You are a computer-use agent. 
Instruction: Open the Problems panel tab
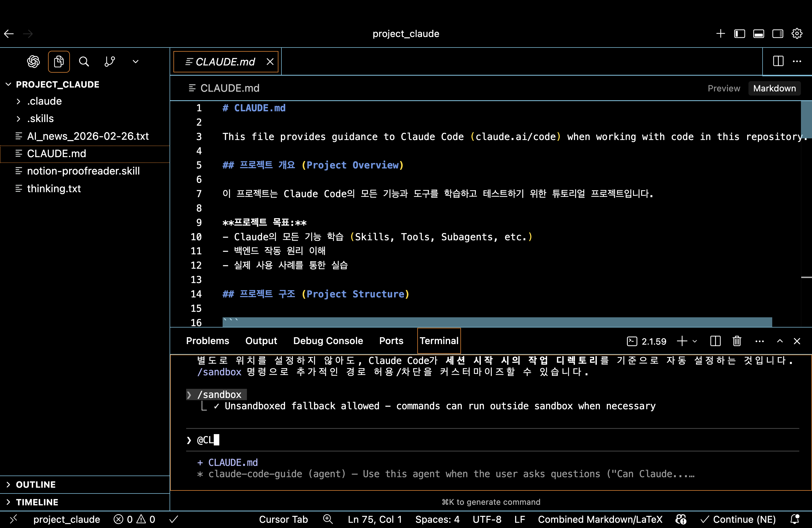coord(207,341)
